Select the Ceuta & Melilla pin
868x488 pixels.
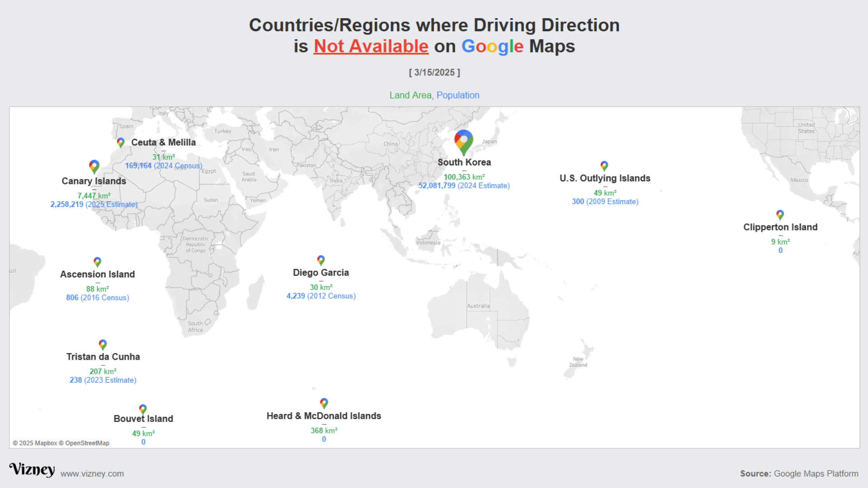click(120, 142)
